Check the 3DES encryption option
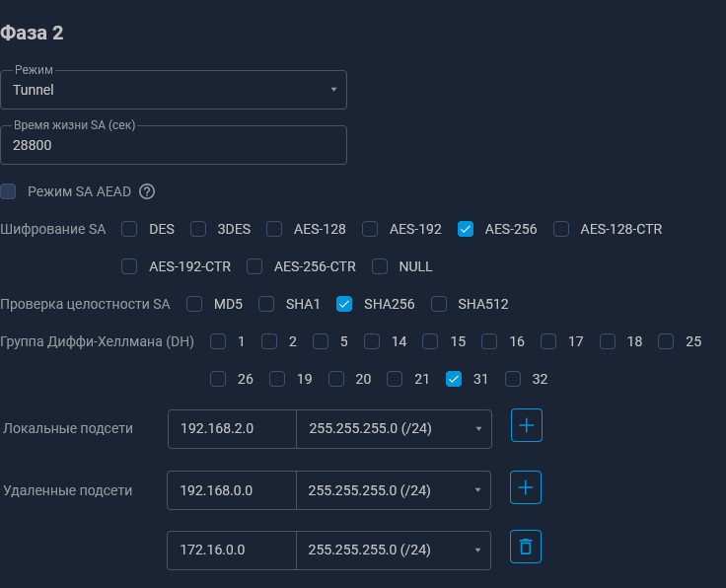726x588 pixels. (198, 229)
